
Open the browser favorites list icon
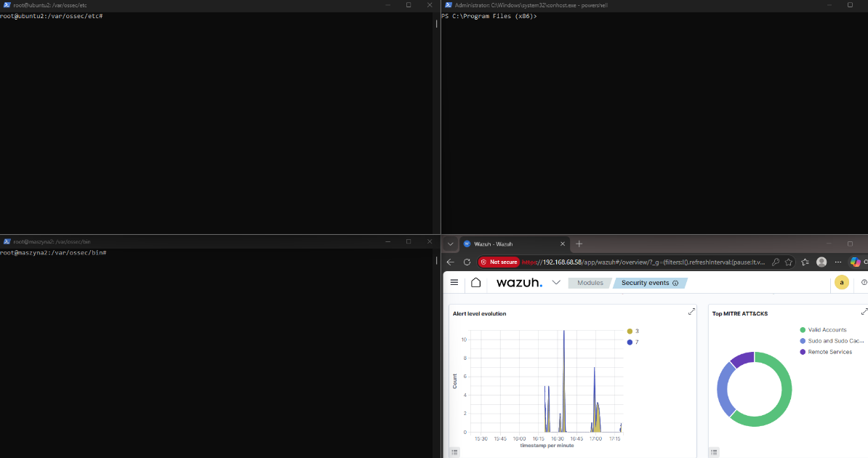point(805,262)
